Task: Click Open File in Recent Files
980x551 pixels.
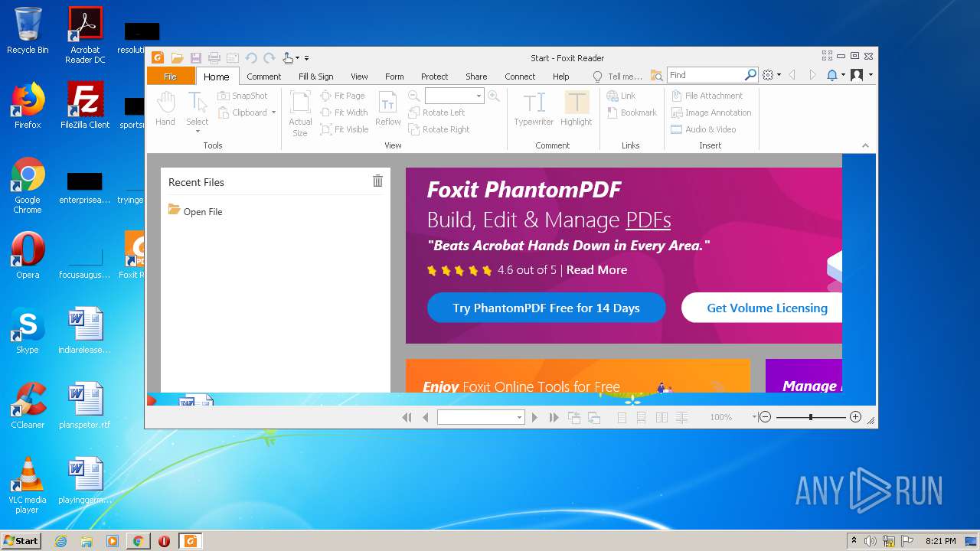Action: point(195,211)
